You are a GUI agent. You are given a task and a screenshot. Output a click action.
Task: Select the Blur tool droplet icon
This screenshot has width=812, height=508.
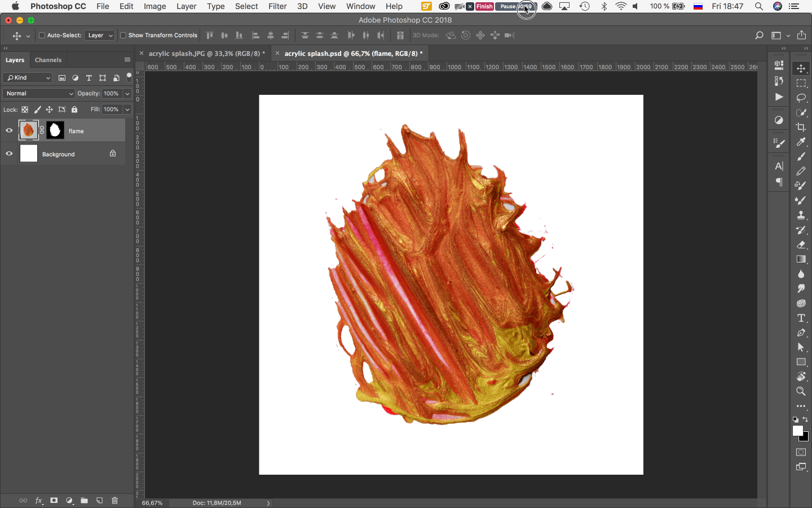tap(801, 274)
